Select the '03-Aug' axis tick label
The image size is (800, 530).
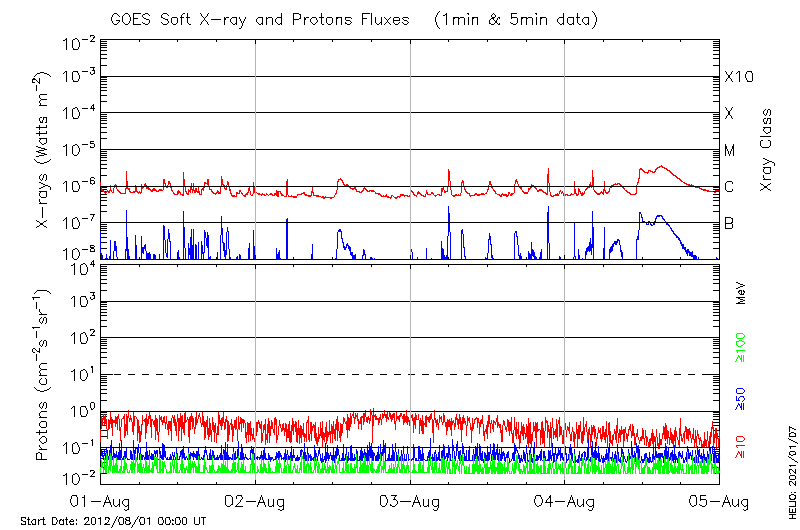coord(410,499)
